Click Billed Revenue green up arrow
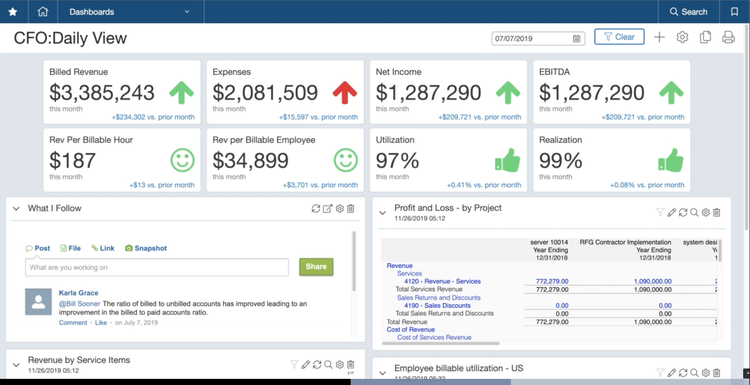Viewport: 750px width, 385px height. point(182,92)
